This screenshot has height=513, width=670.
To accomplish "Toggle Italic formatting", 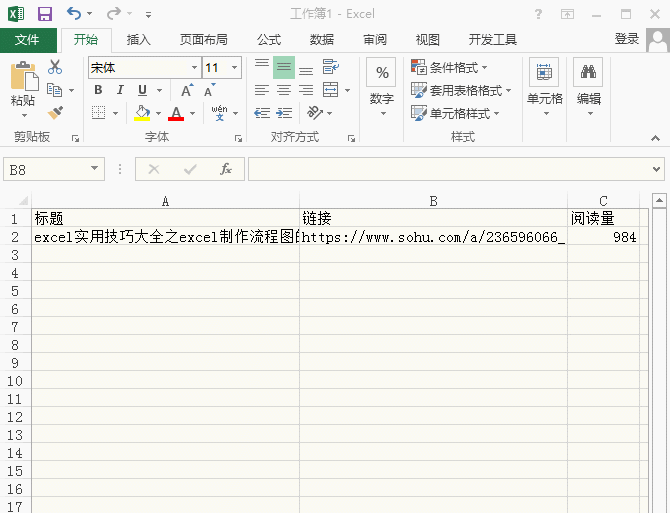I will coord(120,90).
